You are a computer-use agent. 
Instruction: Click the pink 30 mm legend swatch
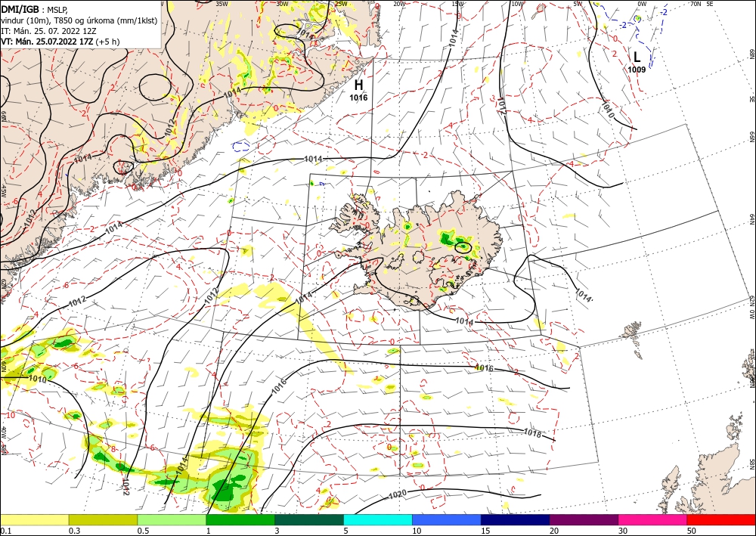pos(653,520)
